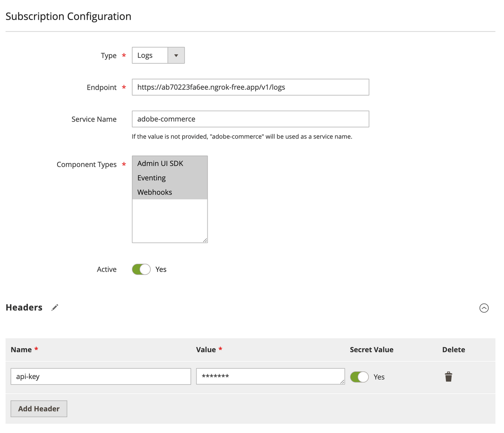Delete the api-key header using trash icon
Screen dimensions: 504x433
coord(448,376)
